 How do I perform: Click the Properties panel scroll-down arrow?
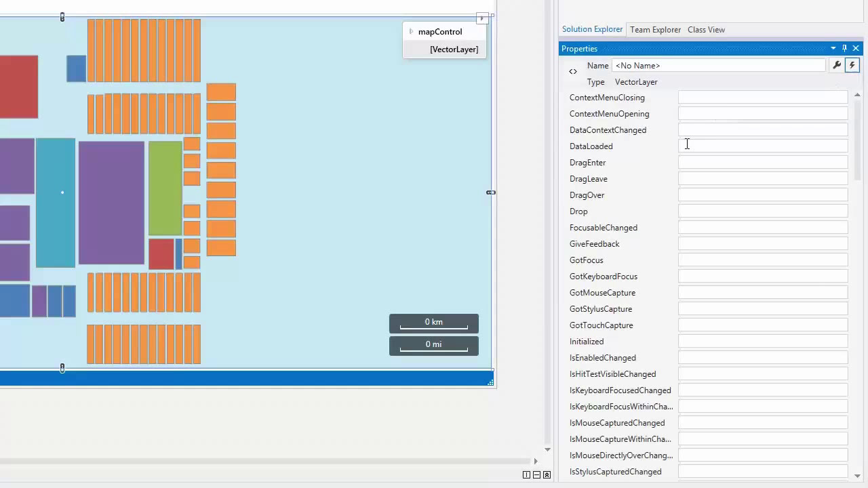click(x=857, y=476)
